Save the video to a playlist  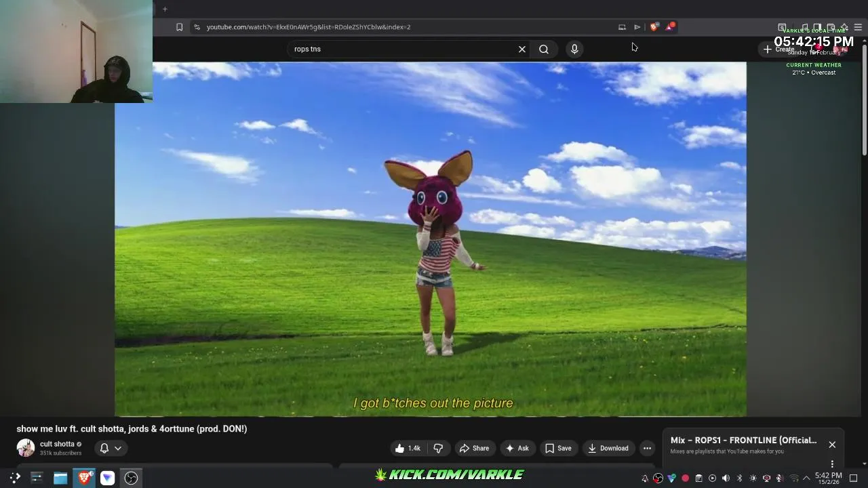point(558,448)
